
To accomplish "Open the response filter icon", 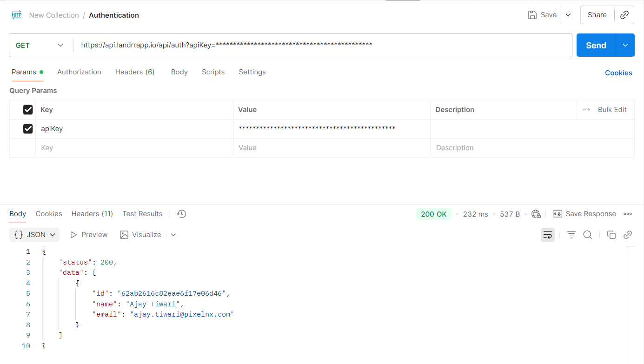I will pos(571,235).
